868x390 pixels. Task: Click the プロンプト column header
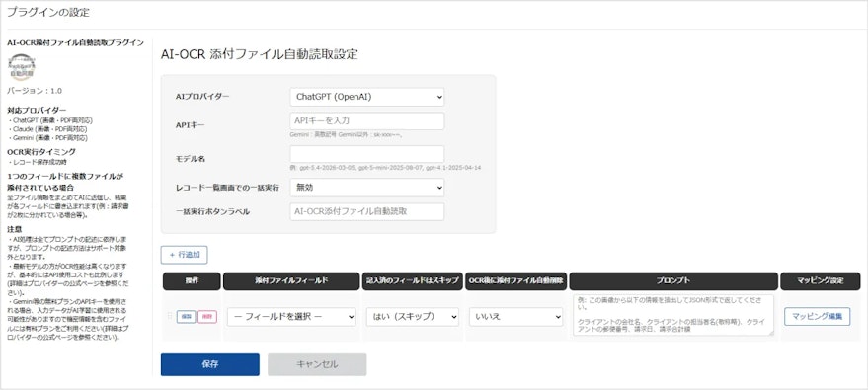pyautogui.click(x=673, y=281)
